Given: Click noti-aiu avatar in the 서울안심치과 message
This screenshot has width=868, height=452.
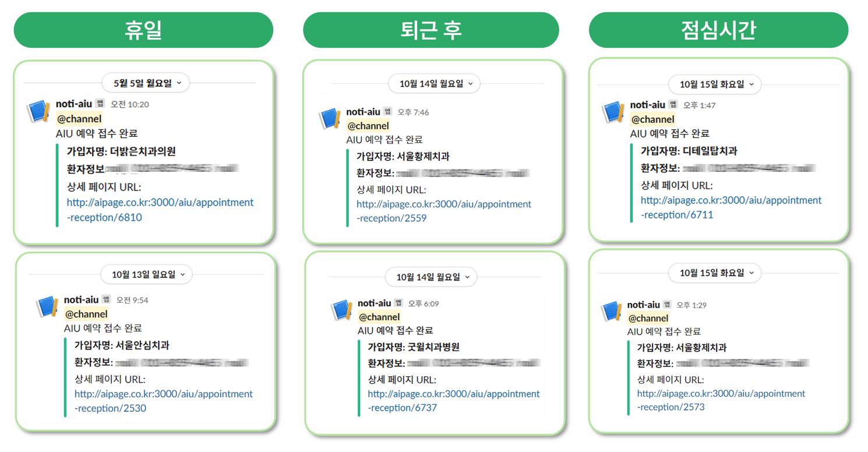Looking at the screenshot, I should 47,306.
